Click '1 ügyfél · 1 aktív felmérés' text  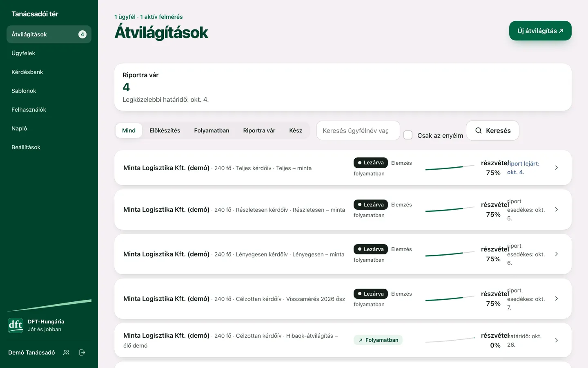point(149,17)
